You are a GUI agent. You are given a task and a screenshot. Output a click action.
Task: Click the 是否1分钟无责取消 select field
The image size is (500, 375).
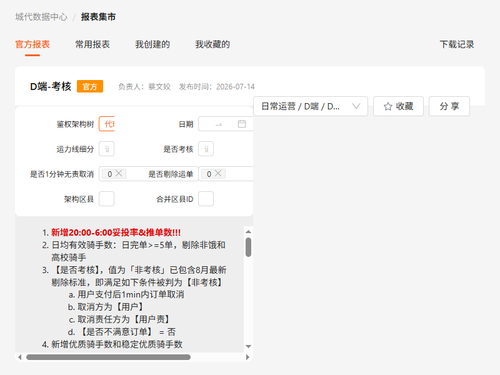click(x=148, y=174)
